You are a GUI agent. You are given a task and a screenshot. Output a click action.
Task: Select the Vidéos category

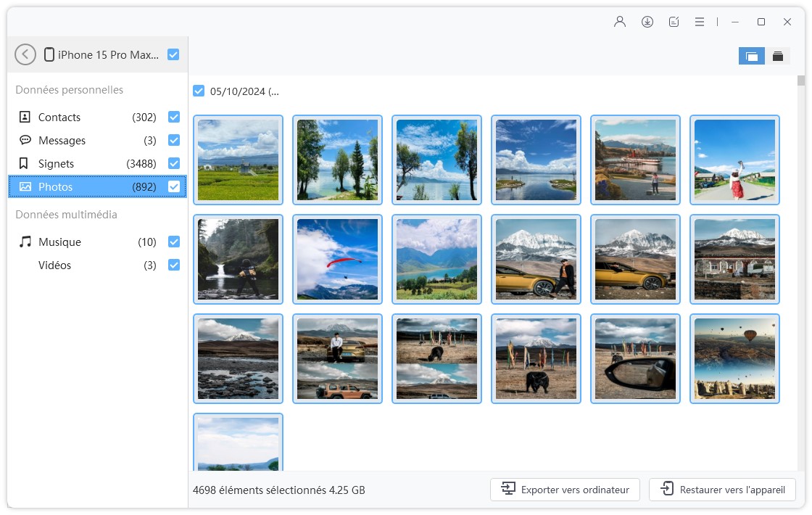[97, 265]
